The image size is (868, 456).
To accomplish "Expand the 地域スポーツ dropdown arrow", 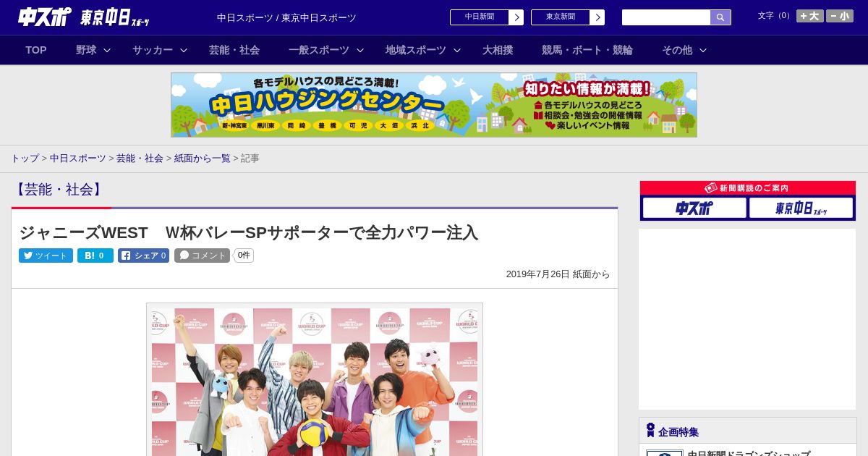I will (457, 50).
